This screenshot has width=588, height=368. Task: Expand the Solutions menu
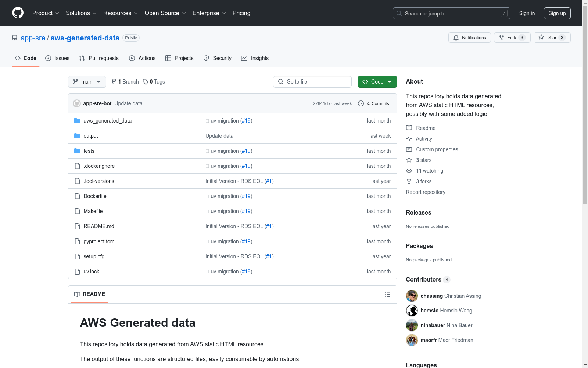(81, 13)
